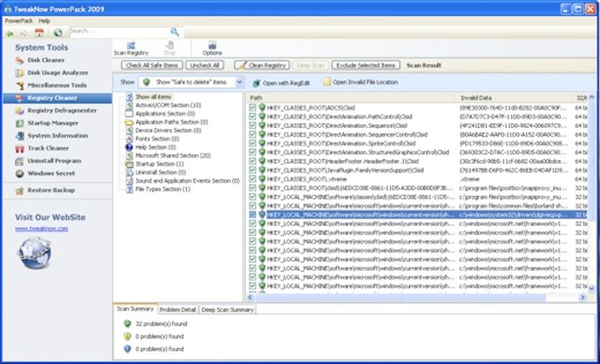Select ActiveX/COM Section (10) tree item
Image resolution: width=600 pixels, height=364 pixels.
click(x=168, y=105)
